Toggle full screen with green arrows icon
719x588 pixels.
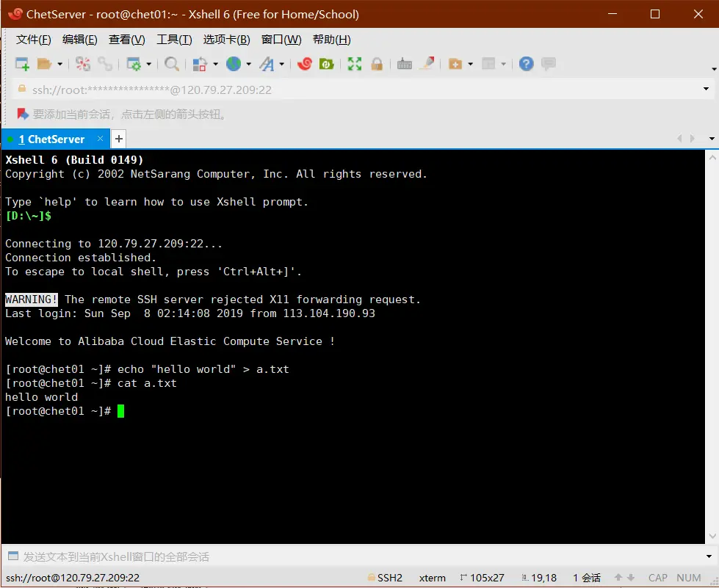pyautogui.click(x=355, y=64)
